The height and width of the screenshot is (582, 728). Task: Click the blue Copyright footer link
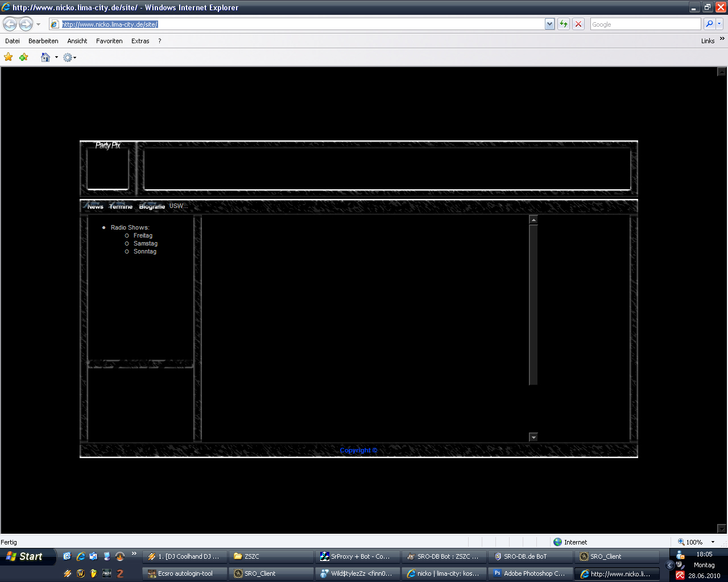click(358, 450)
